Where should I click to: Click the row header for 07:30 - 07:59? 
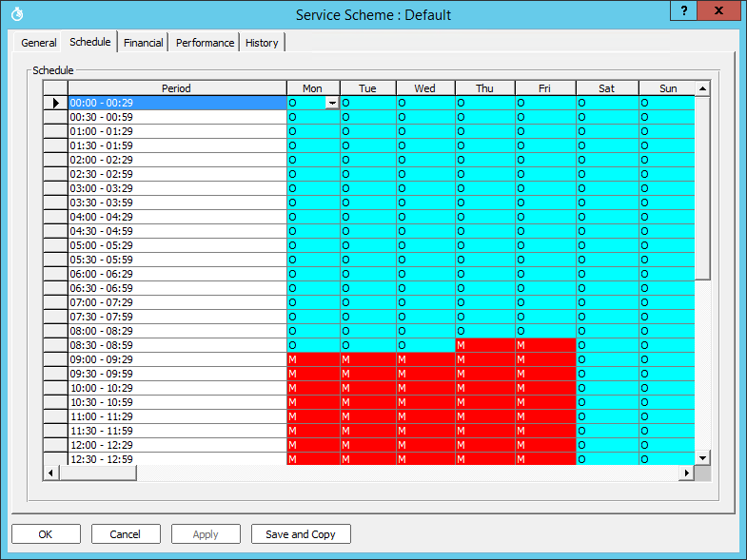coord(56,317)
